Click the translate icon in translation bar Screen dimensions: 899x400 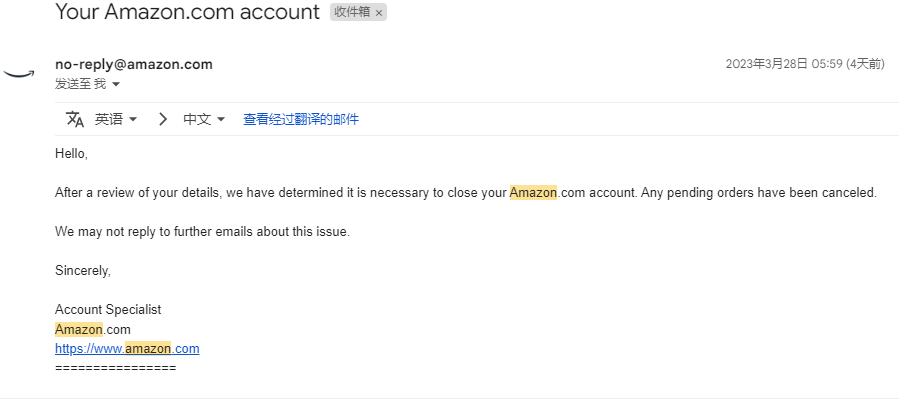point(75,119)
